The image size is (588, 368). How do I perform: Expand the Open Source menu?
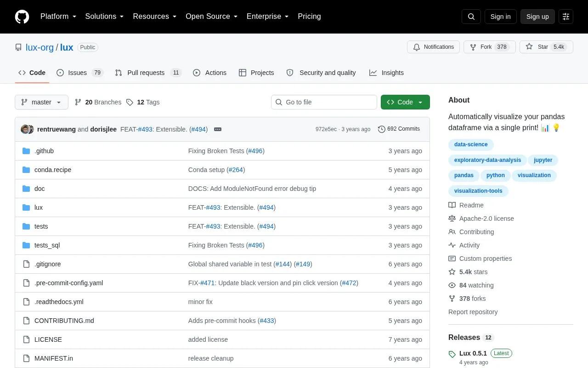click(212, 17)
